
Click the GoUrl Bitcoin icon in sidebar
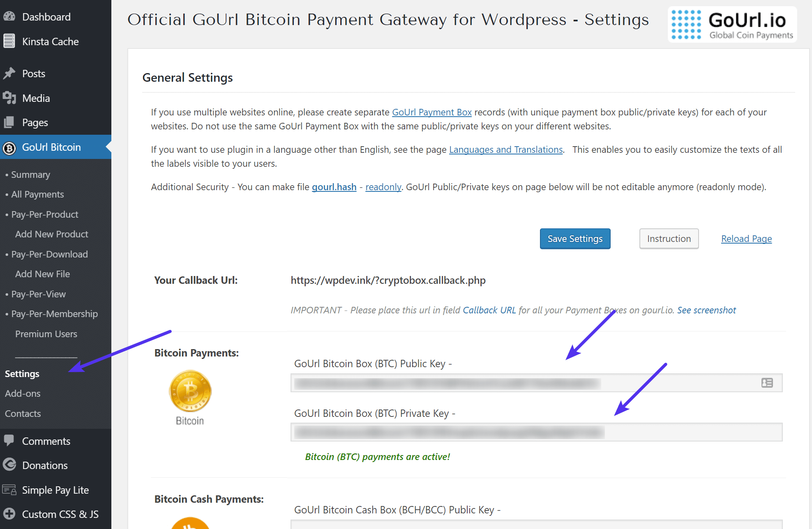(x=11, y=147)
